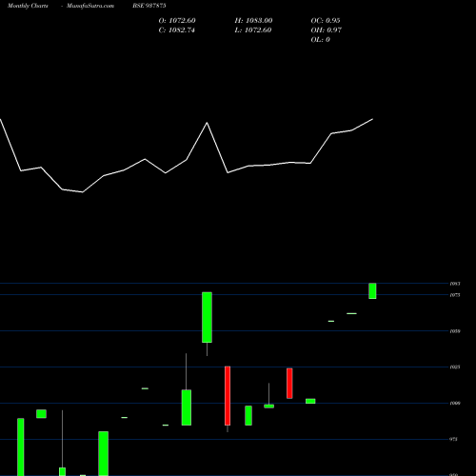Click the "OH: 0.97" readout

pos(327,30)
